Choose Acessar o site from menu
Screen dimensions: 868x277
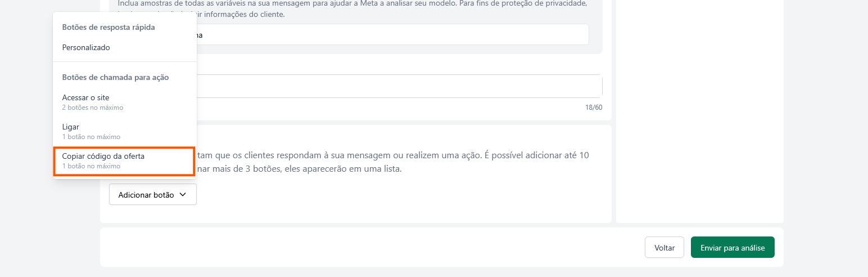[x=85, y=97]
